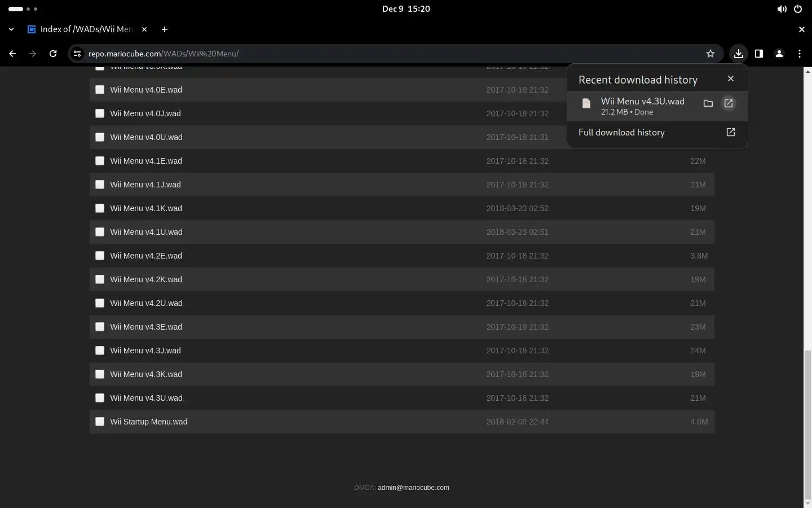The height and width of the screenshot is (508, 812).
Task: Open the profile account icon
Action: coord(779,54)
